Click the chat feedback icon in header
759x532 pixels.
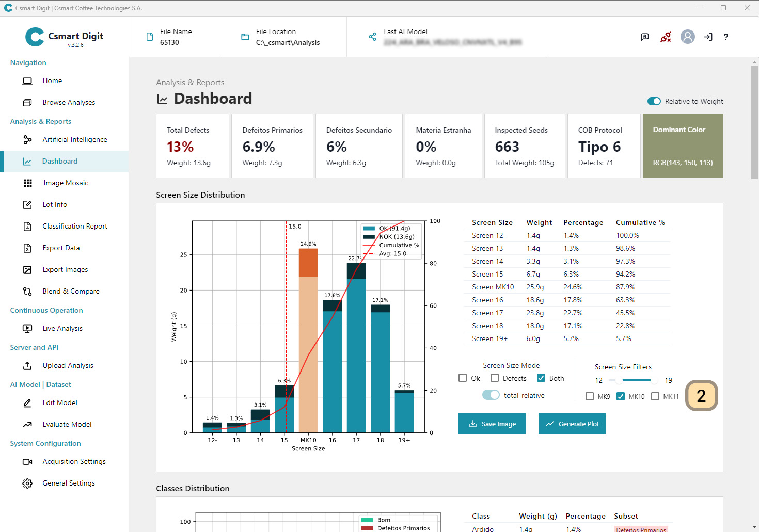[645, 37]
